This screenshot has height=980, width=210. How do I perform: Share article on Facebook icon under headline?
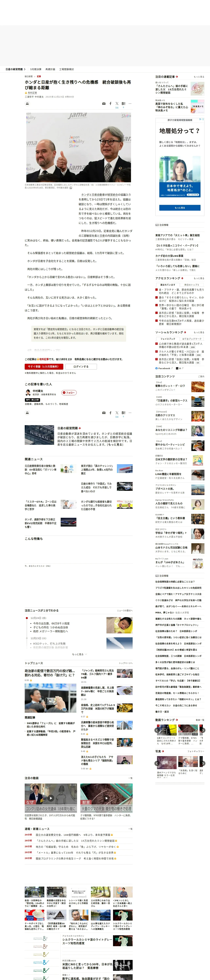[111, 104]
